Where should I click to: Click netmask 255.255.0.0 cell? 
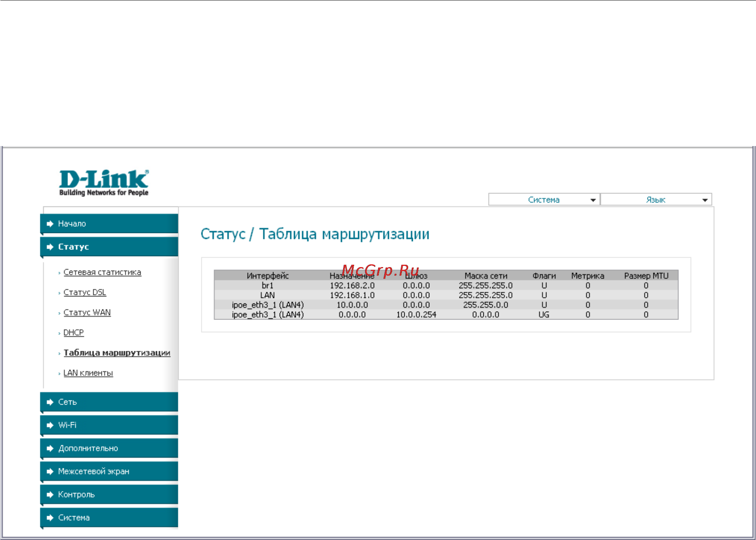click(x=486, y=305)
